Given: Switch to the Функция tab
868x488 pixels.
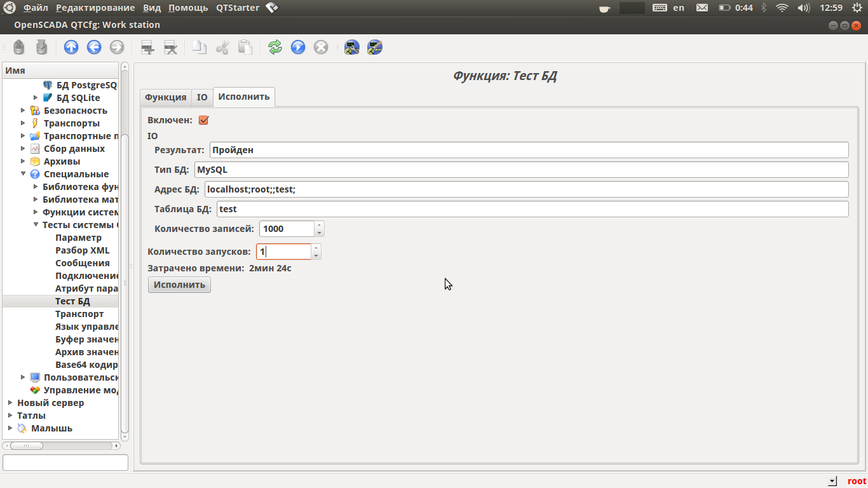Looking at the screenshot, I should point(165,97).
